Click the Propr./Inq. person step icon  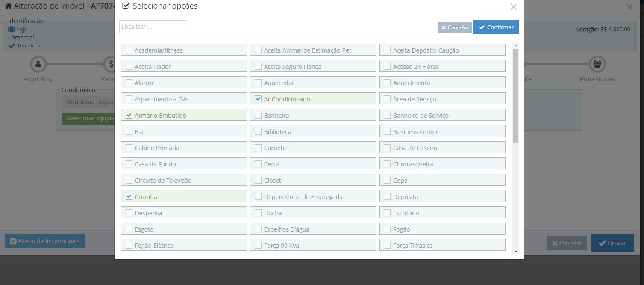tap(38, 65)
